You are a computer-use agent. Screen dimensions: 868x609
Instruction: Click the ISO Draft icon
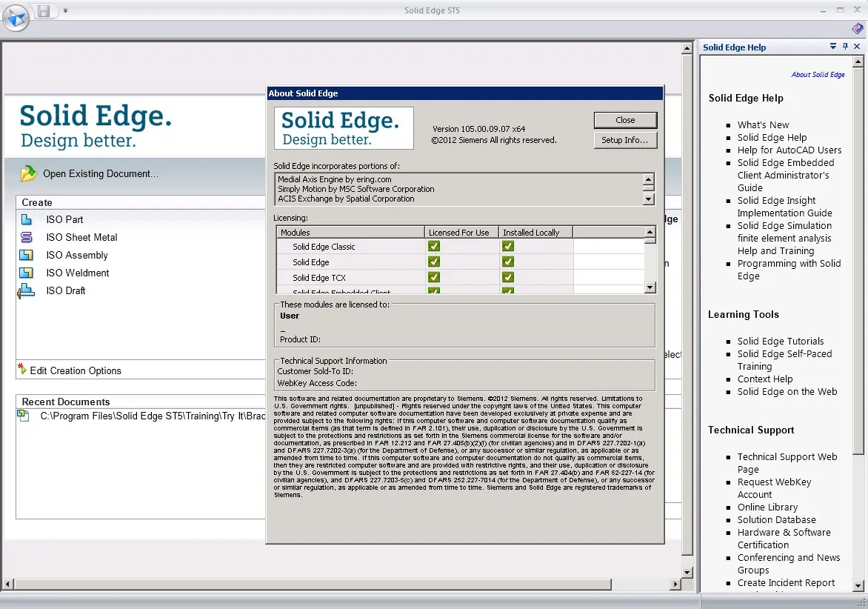pos(26,290)
